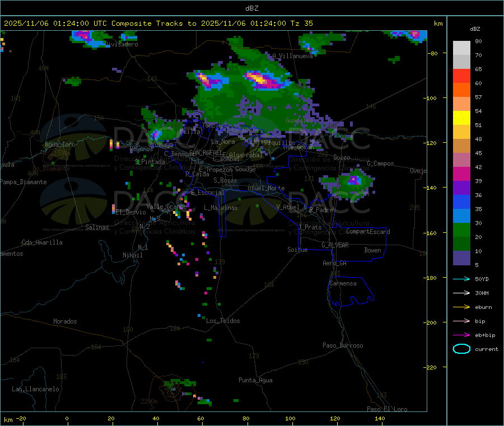This screenshot has height=426, width=504.
Task: Click the L_Malvinas map label
Action: [221, 208]
